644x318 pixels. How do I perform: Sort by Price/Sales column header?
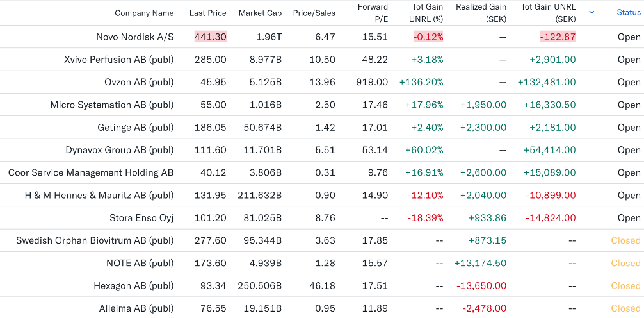point(314,13)
